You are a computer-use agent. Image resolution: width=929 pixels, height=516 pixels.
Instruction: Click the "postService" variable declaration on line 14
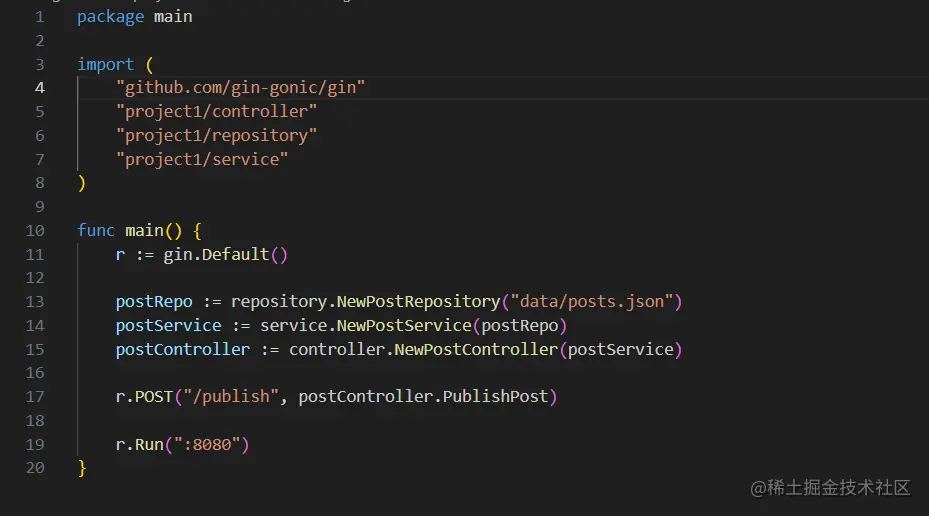[x=168, y=326]
